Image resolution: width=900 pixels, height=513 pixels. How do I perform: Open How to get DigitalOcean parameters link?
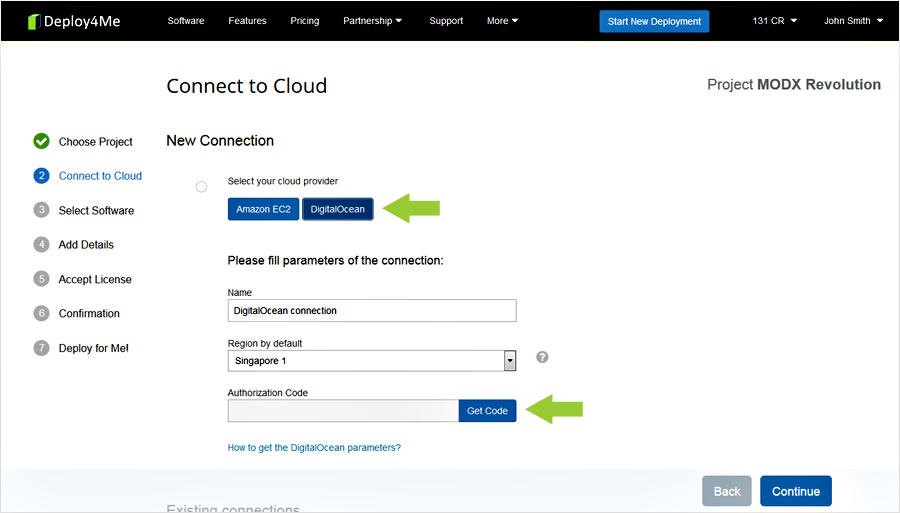(314, 448)
